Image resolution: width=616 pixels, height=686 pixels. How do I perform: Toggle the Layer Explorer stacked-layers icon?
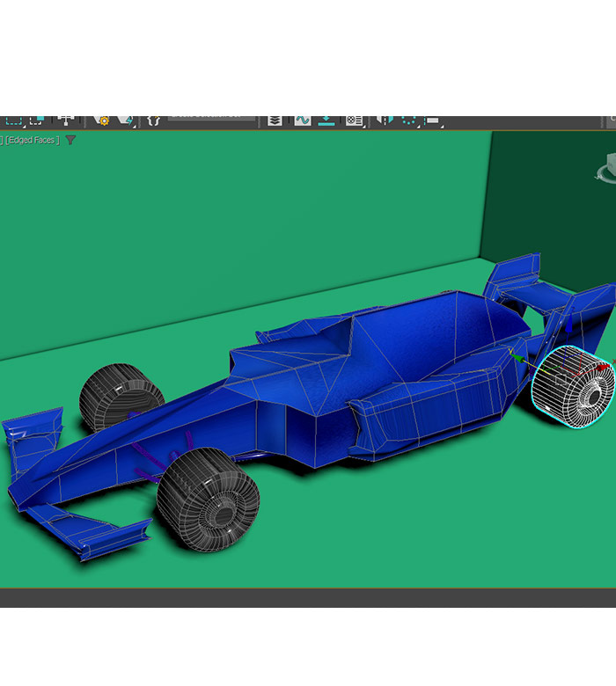click(x=275, y=120)
